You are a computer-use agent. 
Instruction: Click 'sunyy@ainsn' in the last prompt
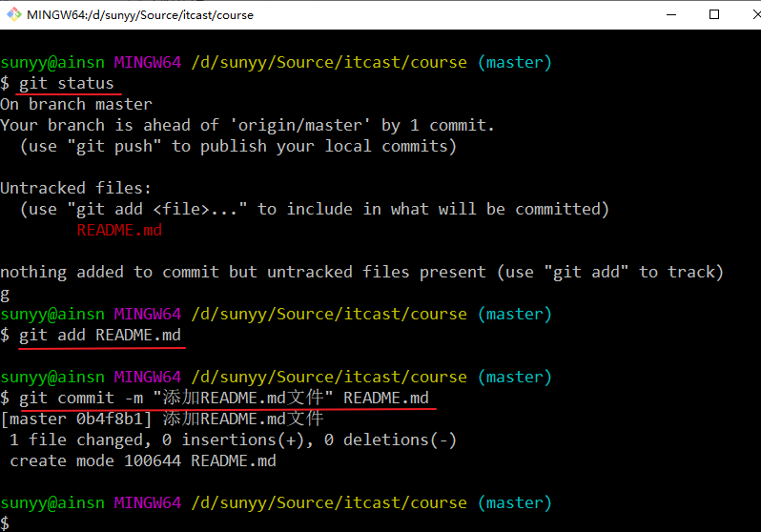52,503
